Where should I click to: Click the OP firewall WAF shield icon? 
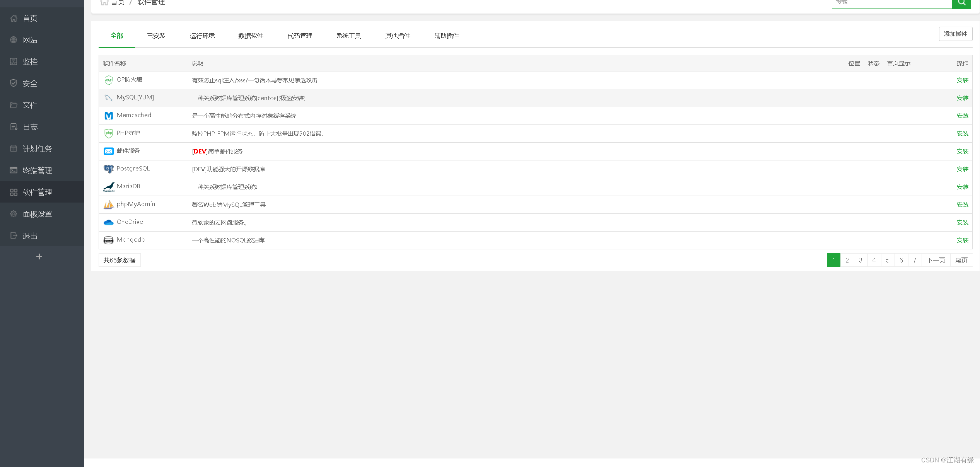pos(109,80)
